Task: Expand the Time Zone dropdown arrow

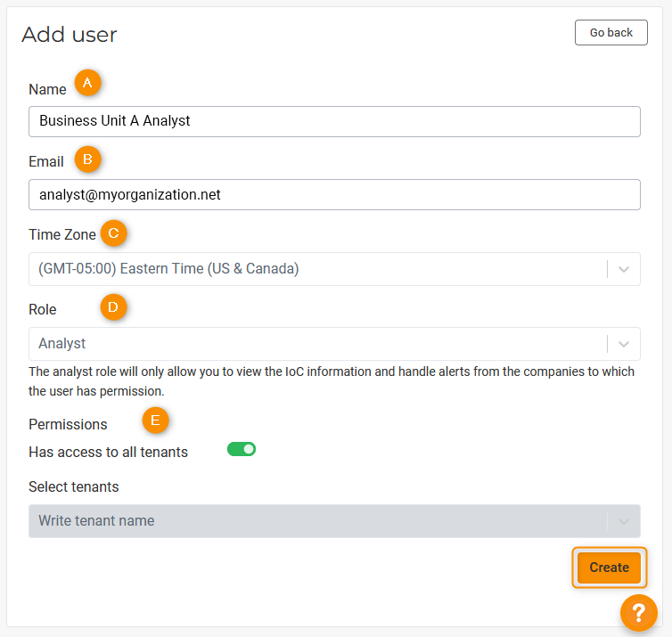Action: 624,269
